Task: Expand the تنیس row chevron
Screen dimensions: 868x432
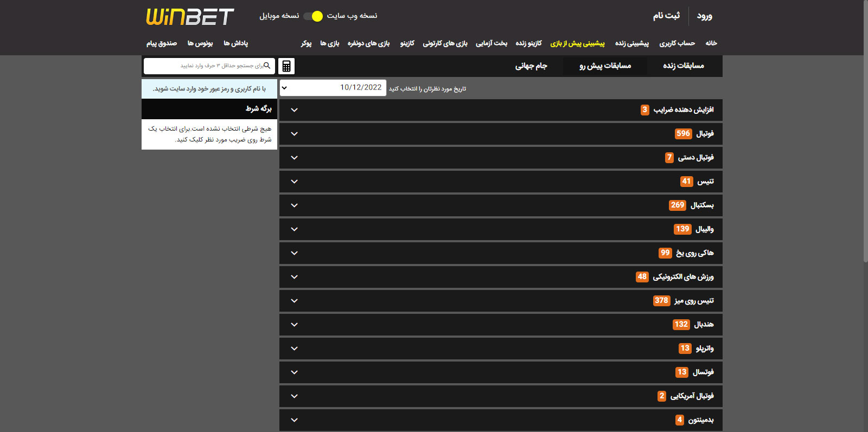Action: [294, 182]
